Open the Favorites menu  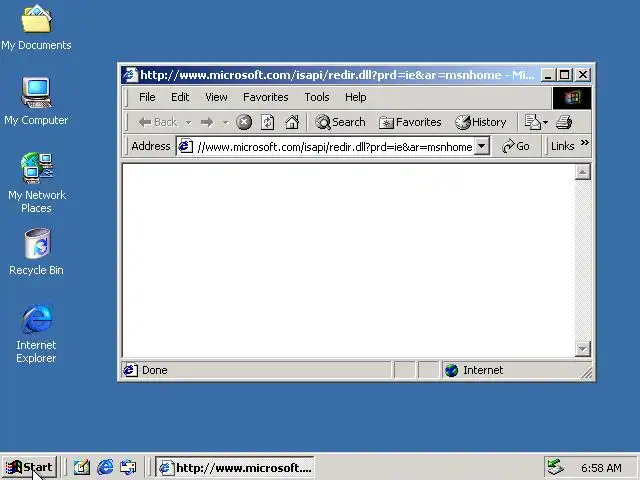[265, 97]
